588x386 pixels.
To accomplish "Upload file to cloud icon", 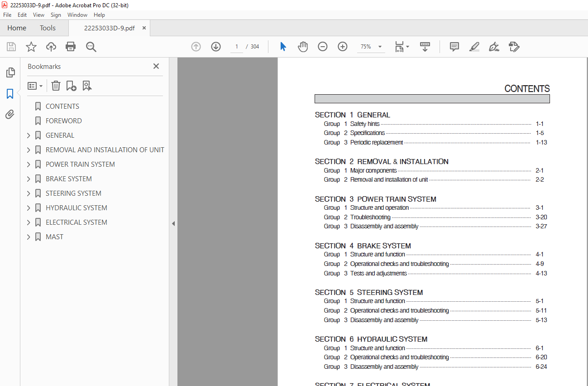I will (x=51, y=47).
